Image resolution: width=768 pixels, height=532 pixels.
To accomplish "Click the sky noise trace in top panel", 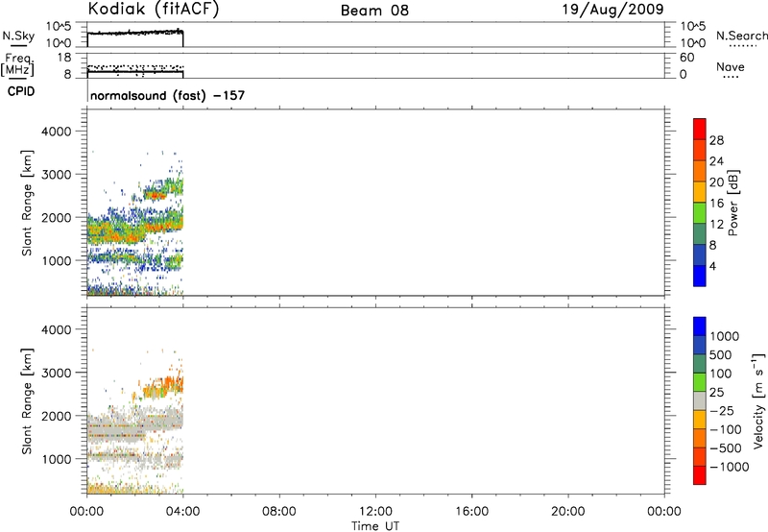I will (x=135, y=33).
